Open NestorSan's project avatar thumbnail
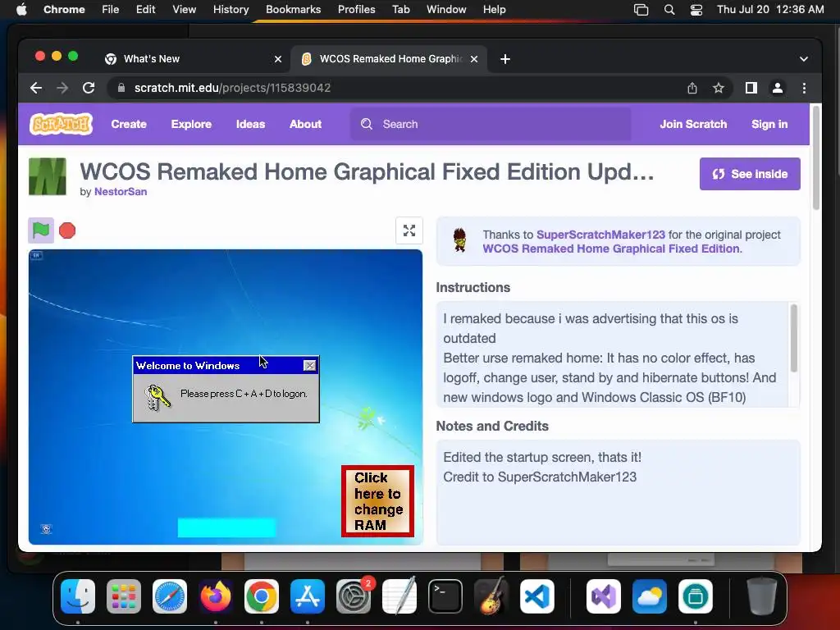Screen dimensions: 840x630 pos(47,176)
